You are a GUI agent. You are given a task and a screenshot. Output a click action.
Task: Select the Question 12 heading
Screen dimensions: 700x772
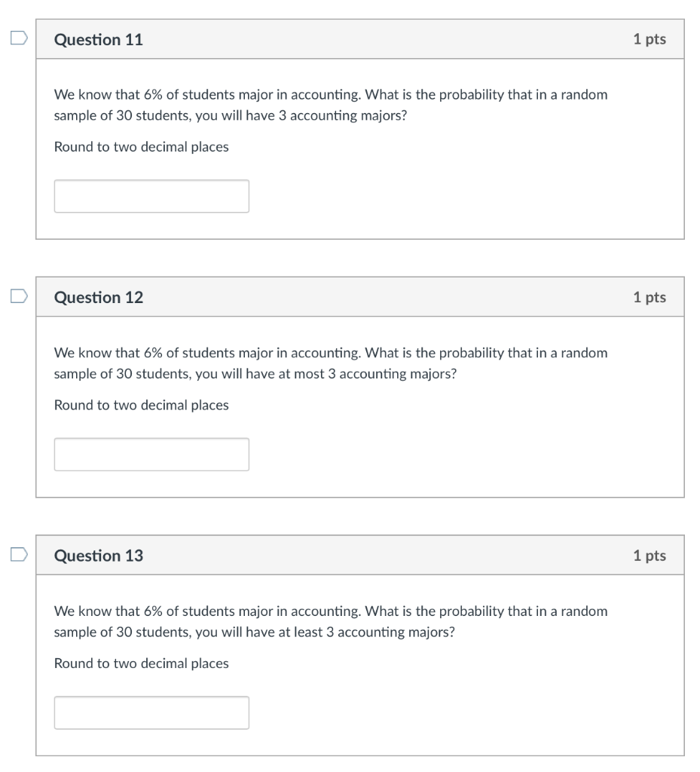99,297
